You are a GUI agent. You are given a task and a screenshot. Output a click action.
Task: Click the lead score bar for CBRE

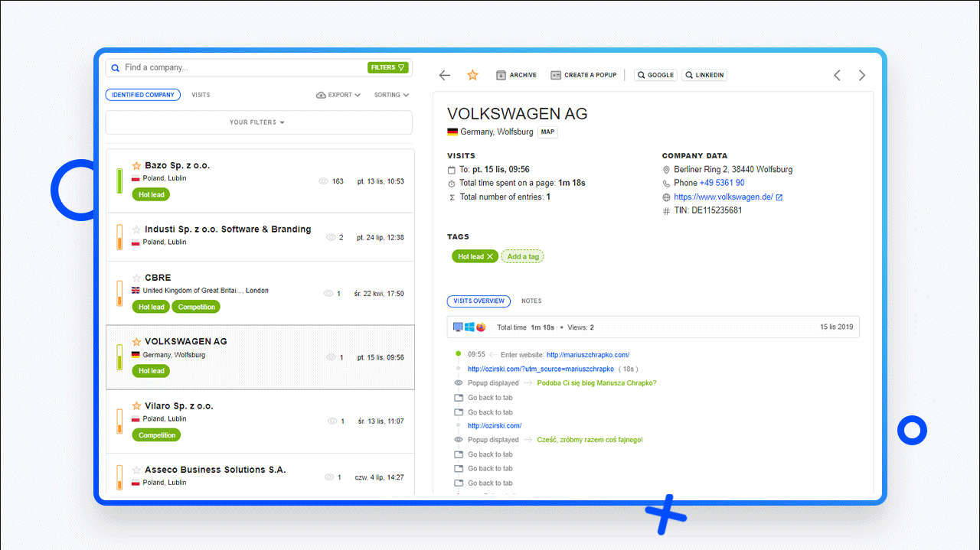[x=119, y=293]
